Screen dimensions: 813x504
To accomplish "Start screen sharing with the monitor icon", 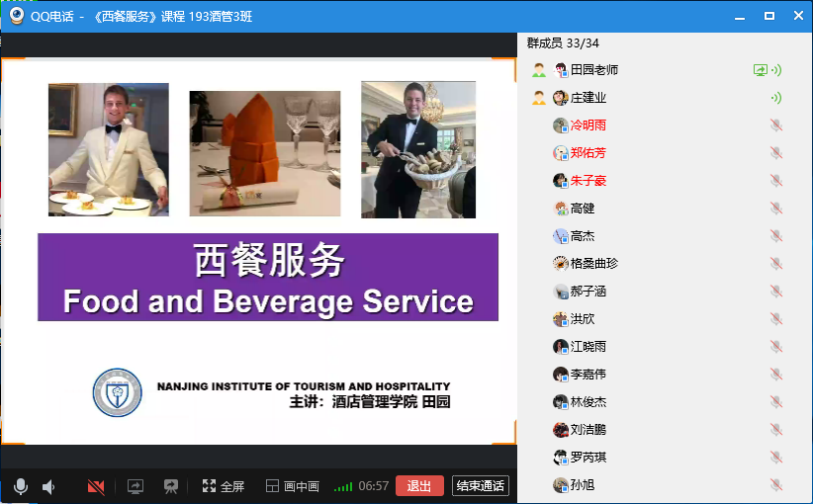I will pos(135,486).
